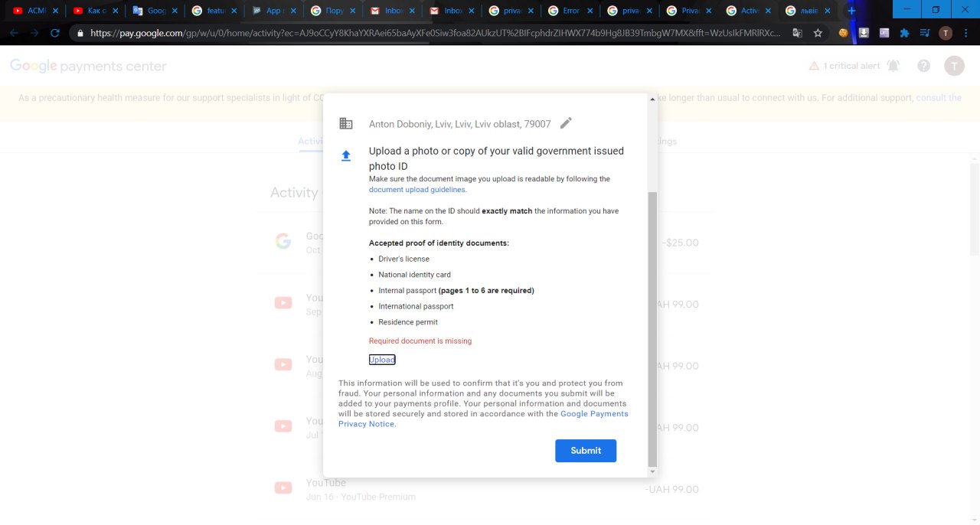Click the dialog scrollbar up arrow

tap(652, 99)
